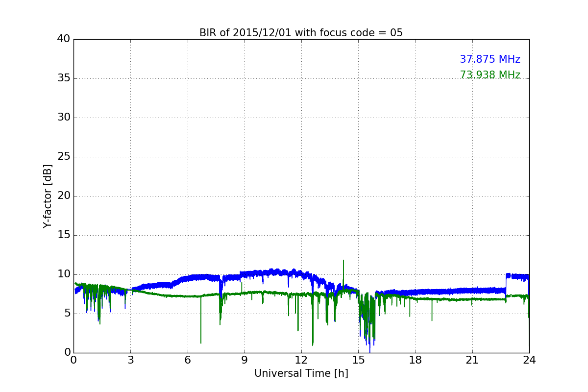Click x-axis tick label '21'
Screen dimensions: 588x392
472,360
